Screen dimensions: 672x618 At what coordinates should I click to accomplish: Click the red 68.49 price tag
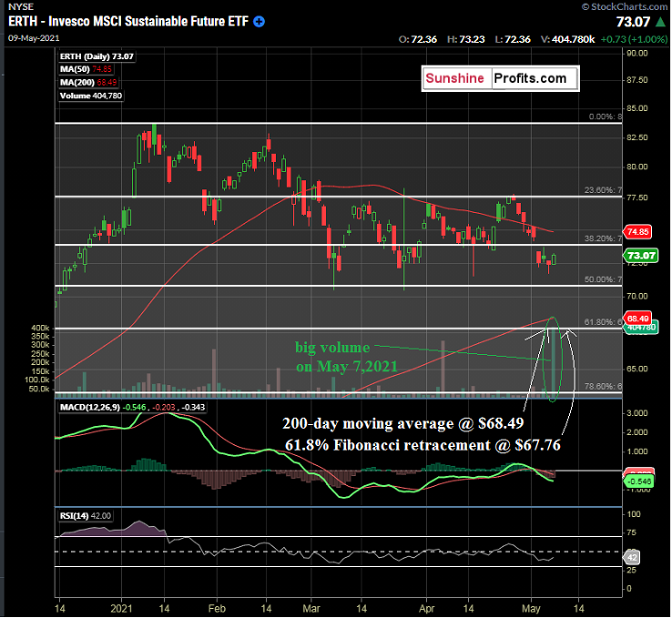pos(637,319)
